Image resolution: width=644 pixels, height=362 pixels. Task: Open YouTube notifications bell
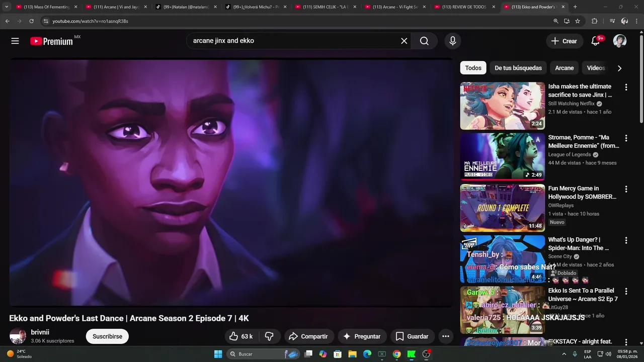[596, 41]
